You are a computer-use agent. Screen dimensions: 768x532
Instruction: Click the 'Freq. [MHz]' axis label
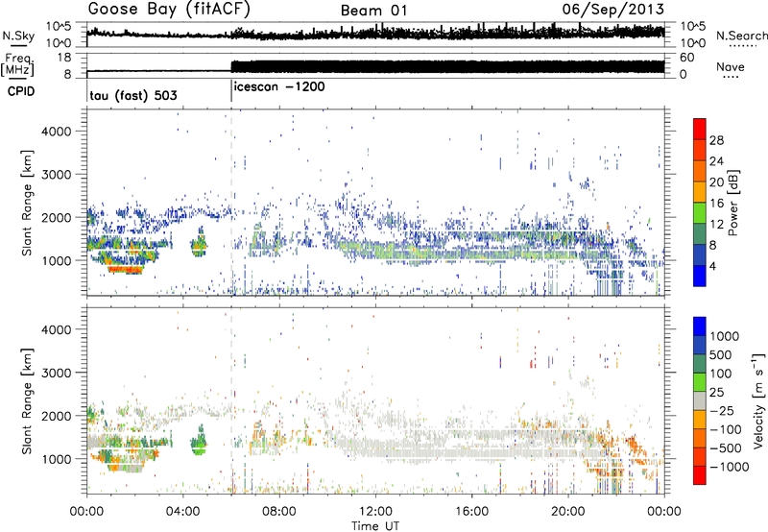[18, 65]
